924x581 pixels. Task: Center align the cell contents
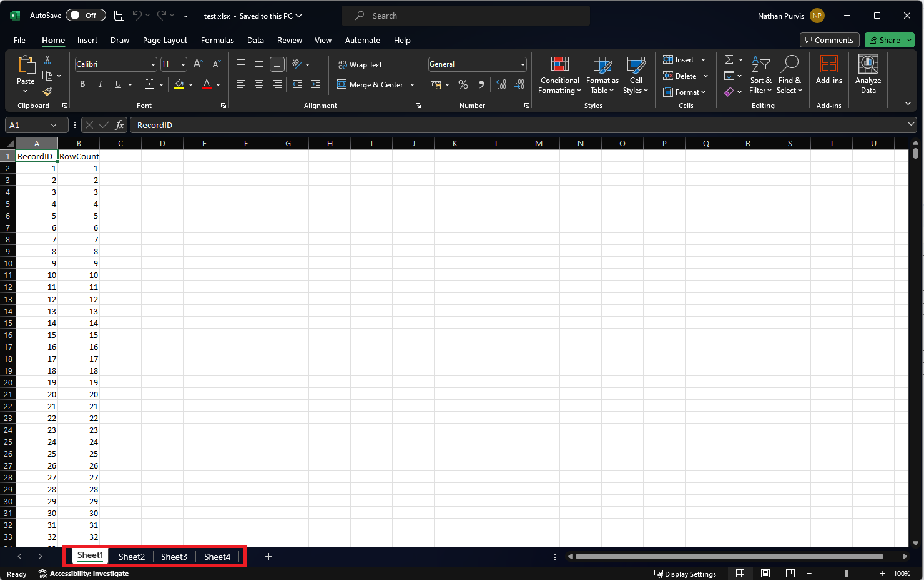pyautogui.click(x=258, y=84)
